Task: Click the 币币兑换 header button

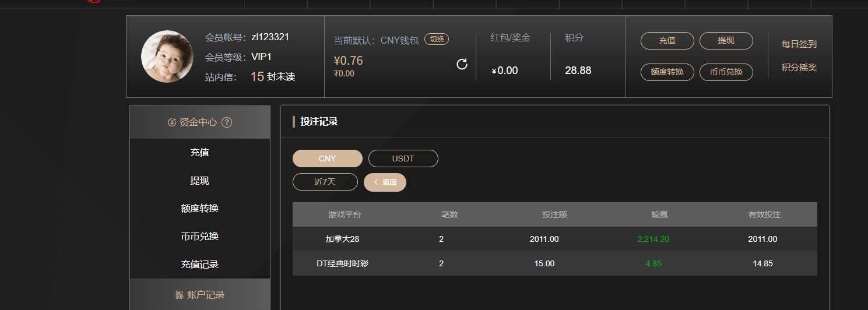Action: tap(726, 72)
